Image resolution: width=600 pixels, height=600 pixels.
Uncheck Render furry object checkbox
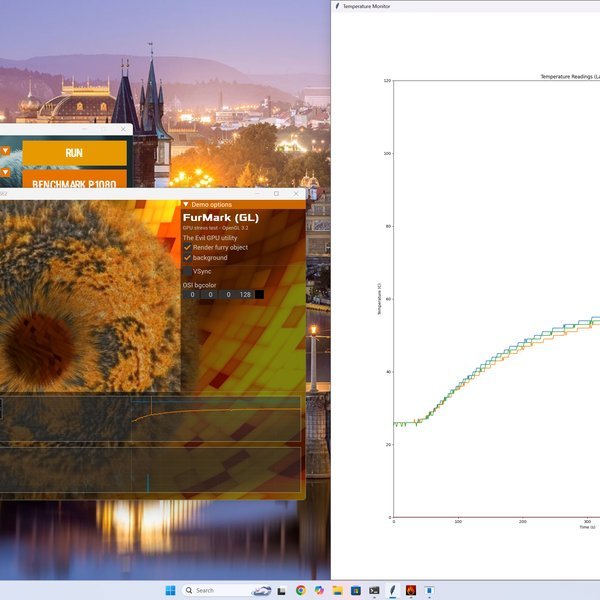point(187,247)
